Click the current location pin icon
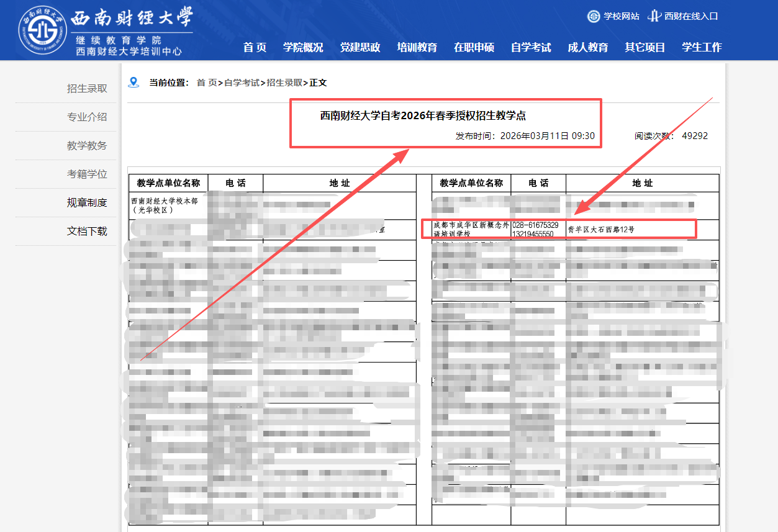778x532 pixels. [133, 83]
